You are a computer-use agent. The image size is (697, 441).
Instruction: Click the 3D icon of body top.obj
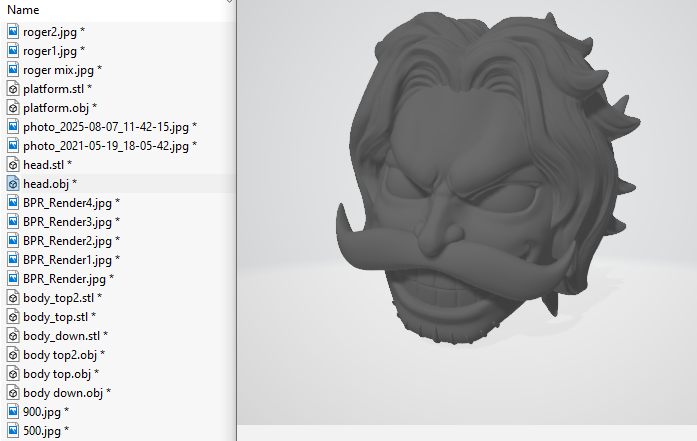(x=13, y=374)
